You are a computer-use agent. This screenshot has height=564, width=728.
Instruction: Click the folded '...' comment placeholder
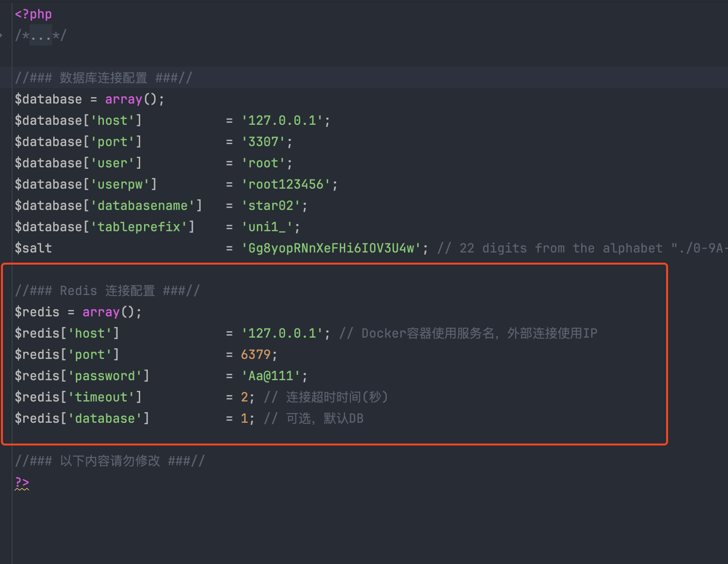tap(41, 36)
